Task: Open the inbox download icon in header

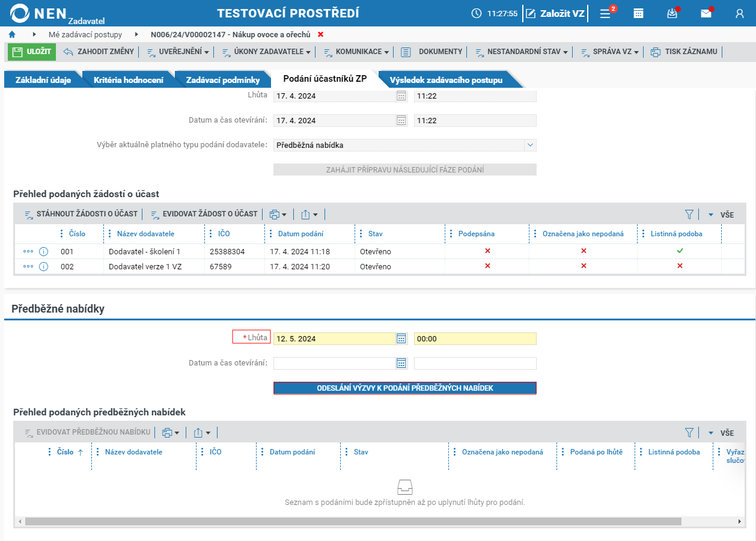Action: [x=672, y=13]
